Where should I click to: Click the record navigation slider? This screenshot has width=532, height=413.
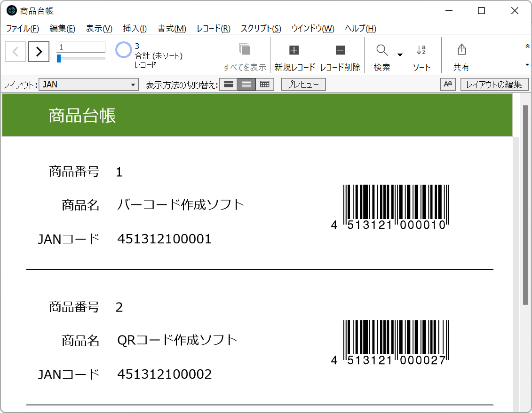tap(81, 59)
